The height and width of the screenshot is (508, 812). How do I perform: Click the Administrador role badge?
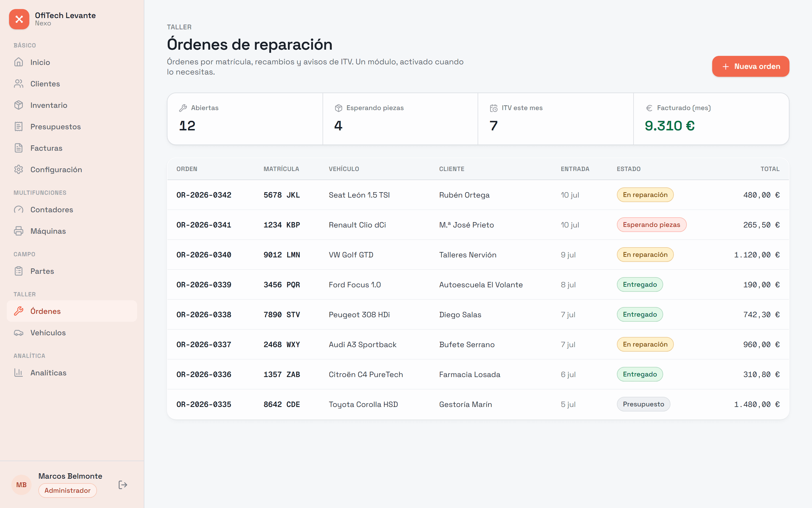tap(67, 491)
